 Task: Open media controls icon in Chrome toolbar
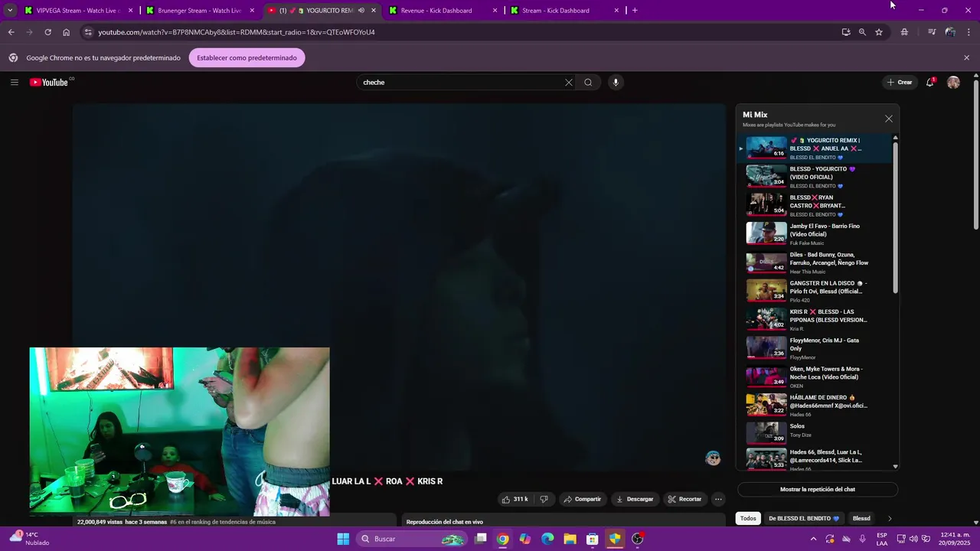(x=932, y=32)
